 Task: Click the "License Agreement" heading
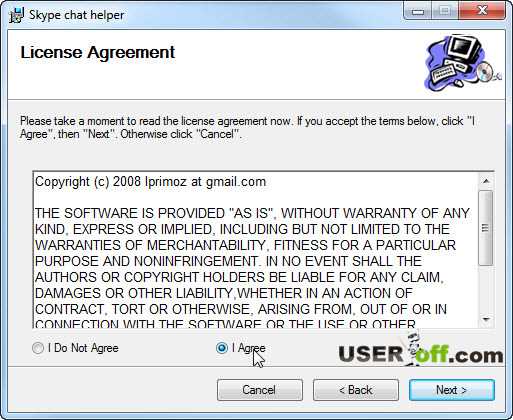point(98,52)
